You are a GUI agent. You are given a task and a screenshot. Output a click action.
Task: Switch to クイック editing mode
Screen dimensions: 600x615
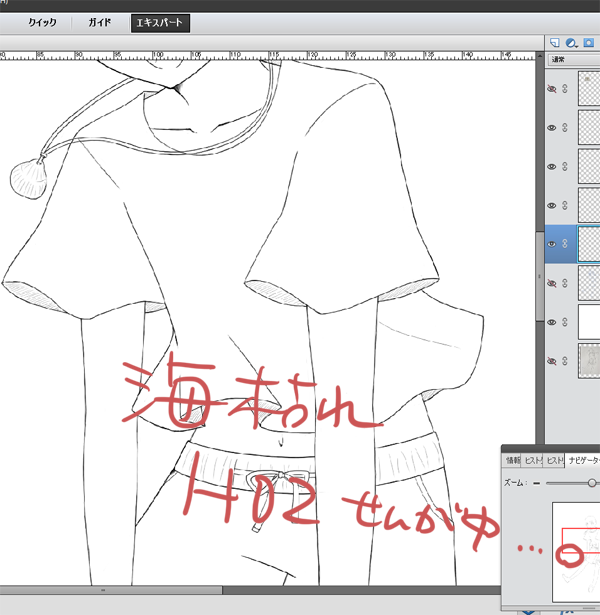pyautogui.click(x=42, y=23)
